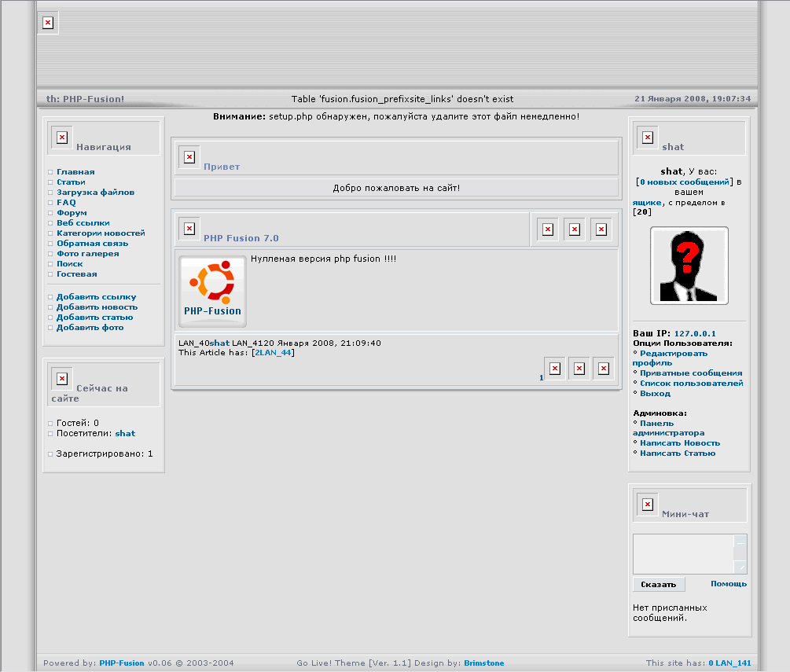Screen dimensions: 790x672
Task: Click Написать Новость in the admin links
Action: click(x=680, y=443)
